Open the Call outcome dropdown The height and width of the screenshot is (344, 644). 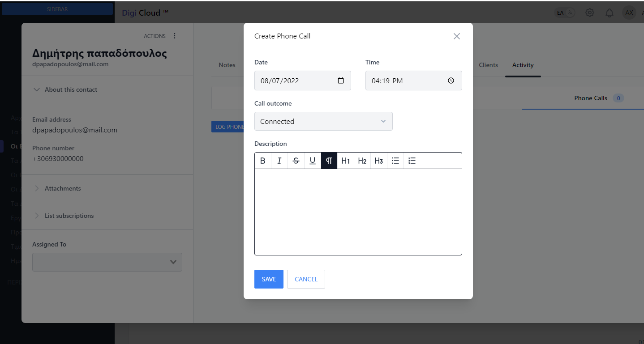[x=323, y=121]
